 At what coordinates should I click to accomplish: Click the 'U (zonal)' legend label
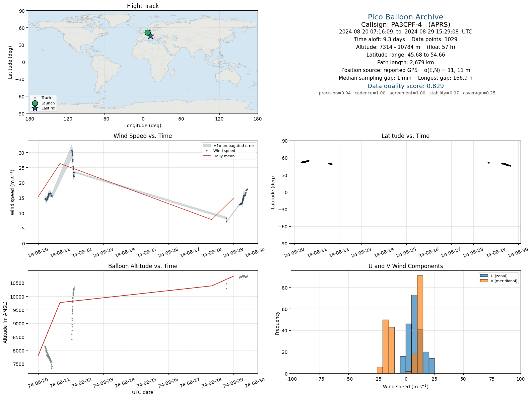coord(499,276)
